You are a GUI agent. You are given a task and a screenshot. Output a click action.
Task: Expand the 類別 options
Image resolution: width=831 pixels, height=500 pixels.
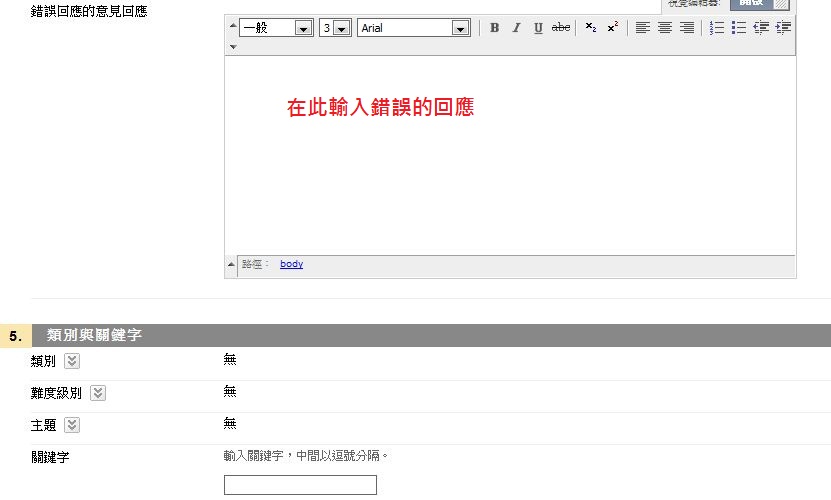pyautogui.click(x=72, y=361)
